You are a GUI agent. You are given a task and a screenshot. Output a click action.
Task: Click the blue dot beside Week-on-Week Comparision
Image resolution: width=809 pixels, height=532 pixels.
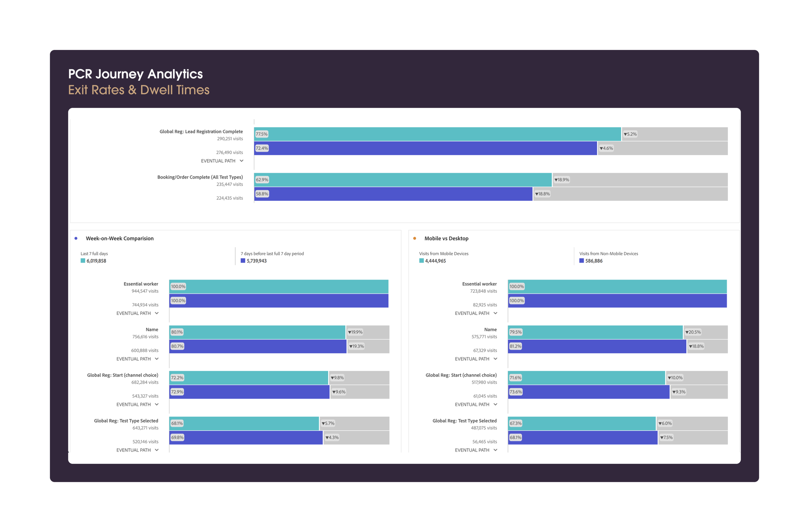pos(76,238)
